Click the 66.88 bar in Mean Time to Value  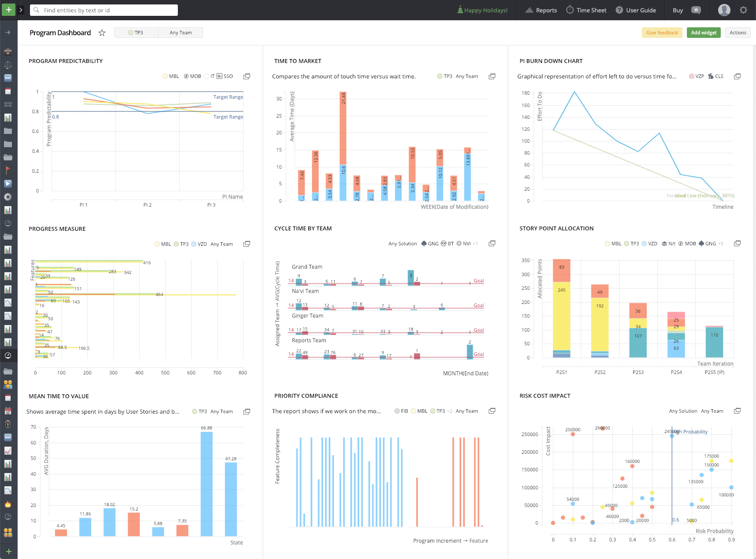point(207,484)
